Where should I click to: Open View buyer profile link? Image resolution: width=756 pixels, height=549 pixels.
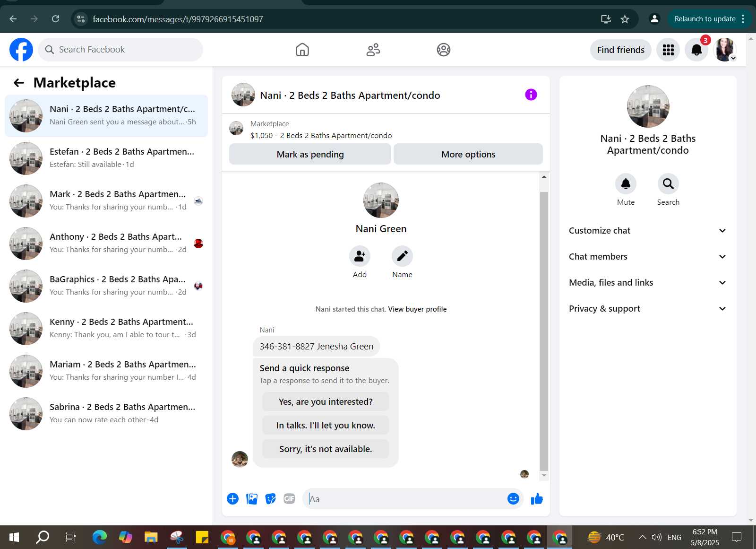tap(417, 309)
